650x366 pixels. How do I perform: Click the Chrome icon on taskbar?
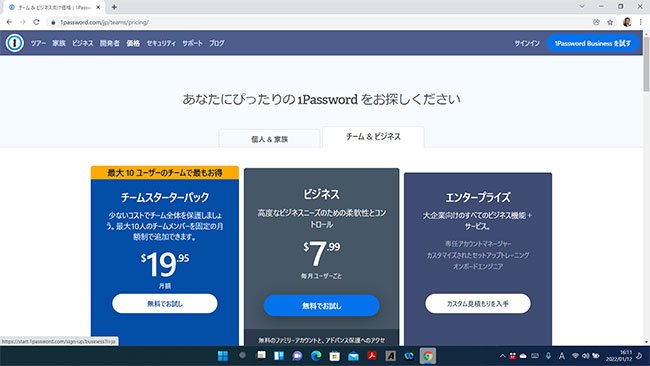coord(427,356)
